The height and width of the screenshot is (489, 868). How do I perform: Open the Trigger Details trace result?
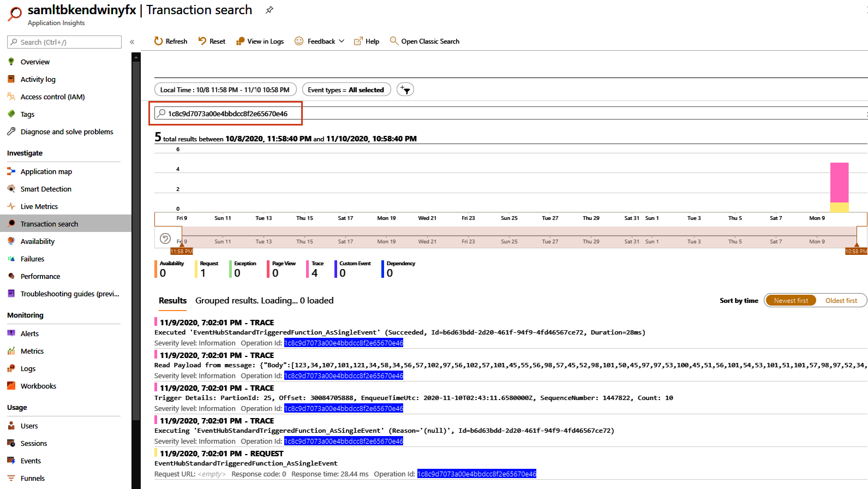(511, 398)
